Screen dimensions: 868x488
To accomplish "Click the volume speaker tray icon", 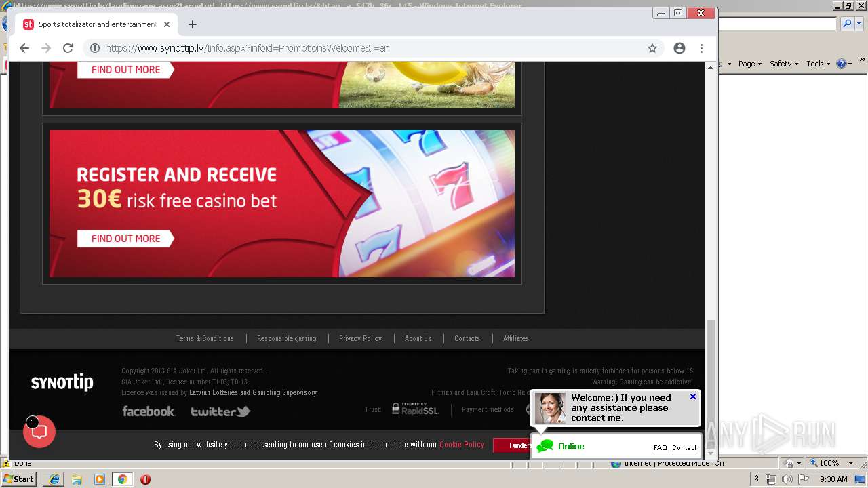I will pyautogui.click(x=787, y=479).
